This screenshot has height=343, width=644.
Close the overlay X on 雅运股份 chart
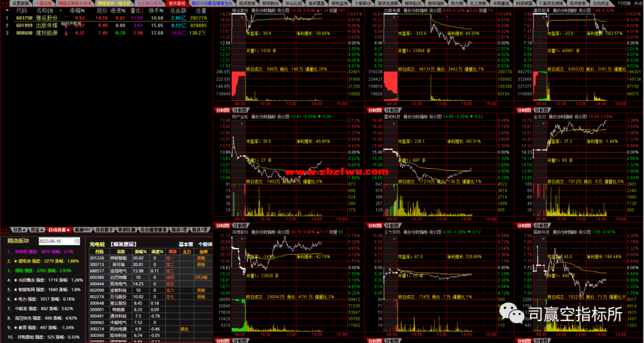pos(242,17)
